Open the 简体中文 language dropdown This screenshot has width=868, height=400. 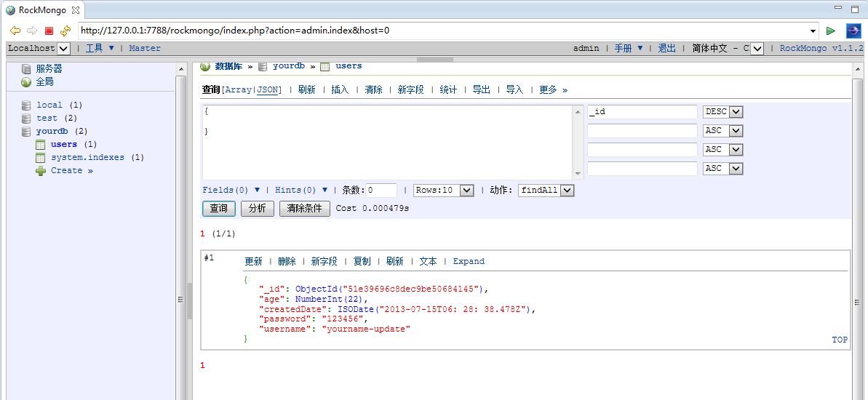[x=757, y=49]
